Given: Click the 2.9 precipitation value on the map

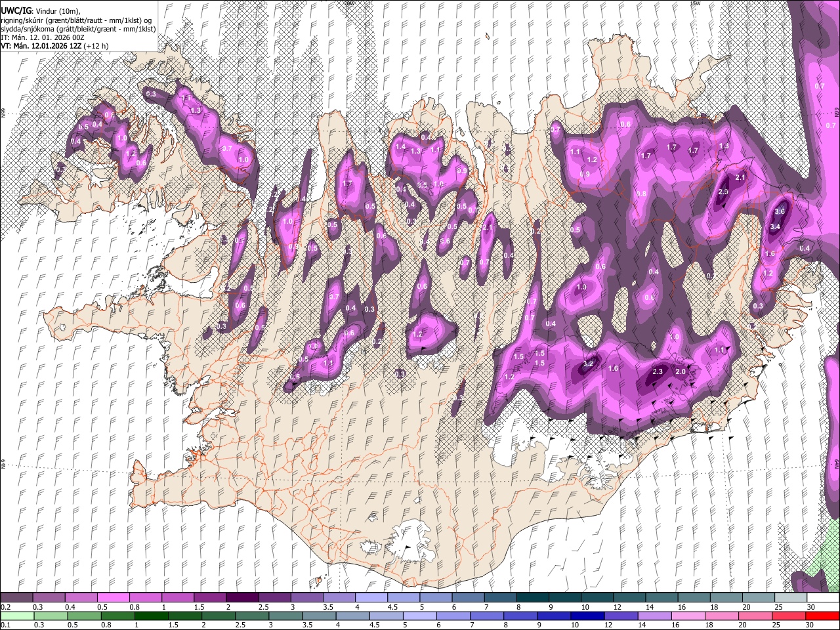Looking at the screenshot, I should (x=724, y=192).
